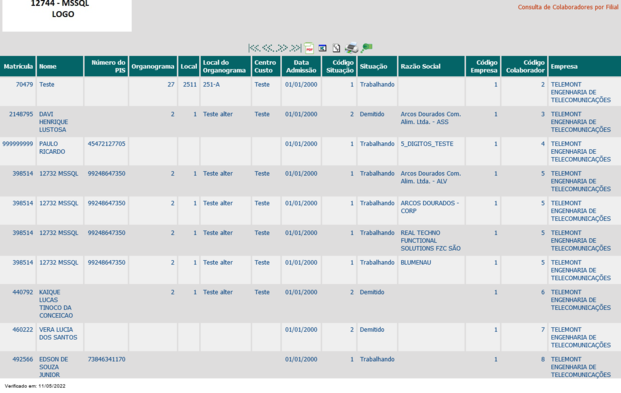Click the blank document export icon
This screenshot has width=621, height=393.
coord(336,48)
